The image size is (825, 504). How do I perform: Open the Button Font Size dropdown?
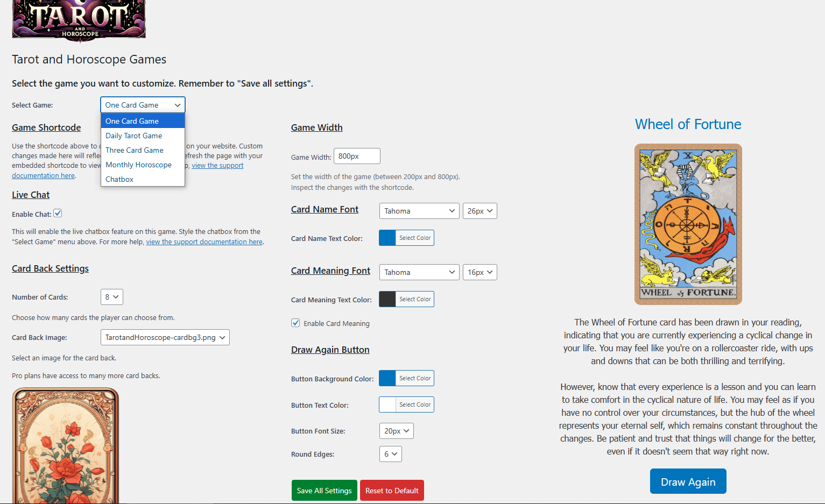tap(397, 431)
